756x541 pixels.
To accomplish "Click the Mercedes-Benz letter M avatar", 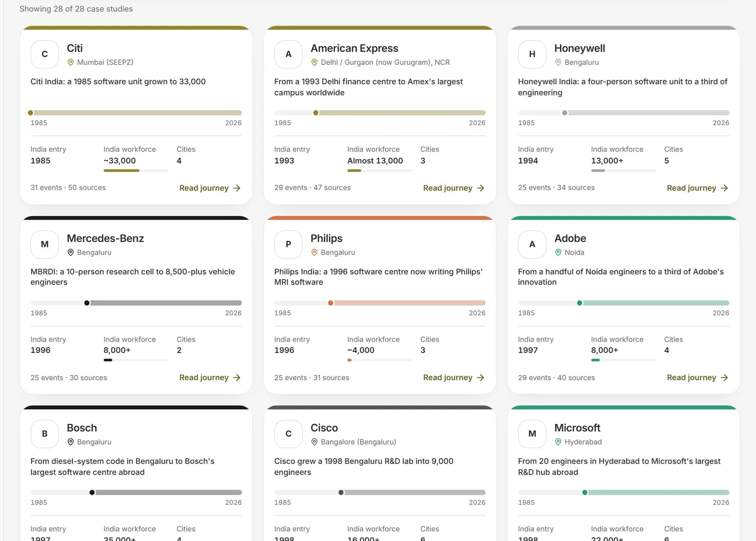I will pos(44,244).
